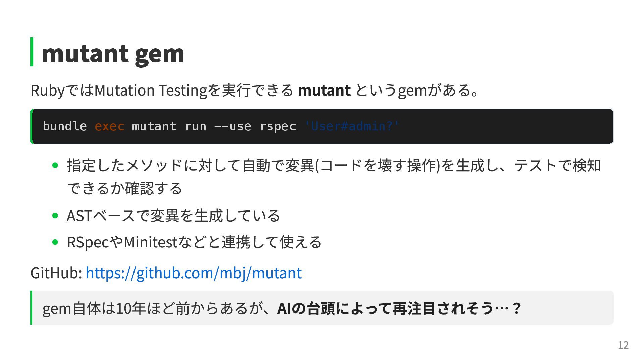Click the slide page number 12
Screen dimensions: 644x362
[623, 345]
